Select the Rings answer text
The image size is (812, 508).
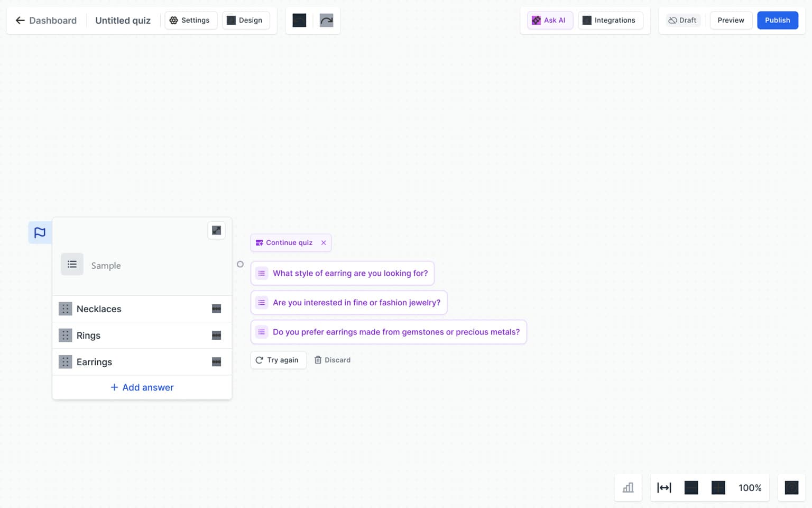(88, 335)
